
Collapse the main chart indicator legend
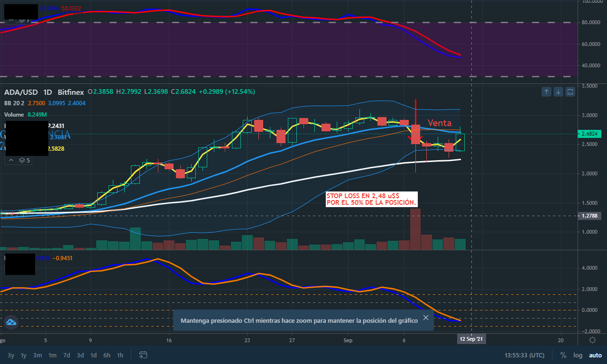pos(11,160)
